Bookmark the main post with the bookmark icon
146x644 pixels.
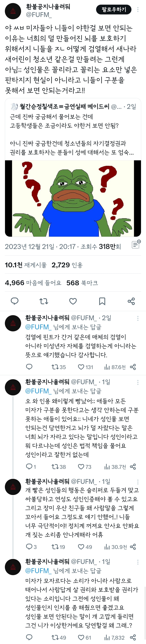tap(102, 301)
